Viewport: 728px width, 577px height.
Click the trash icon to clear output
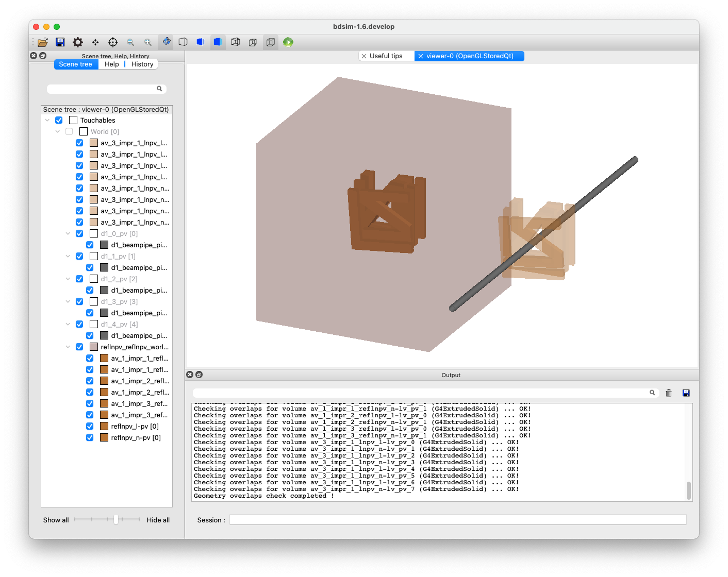[x=669, y=393]
